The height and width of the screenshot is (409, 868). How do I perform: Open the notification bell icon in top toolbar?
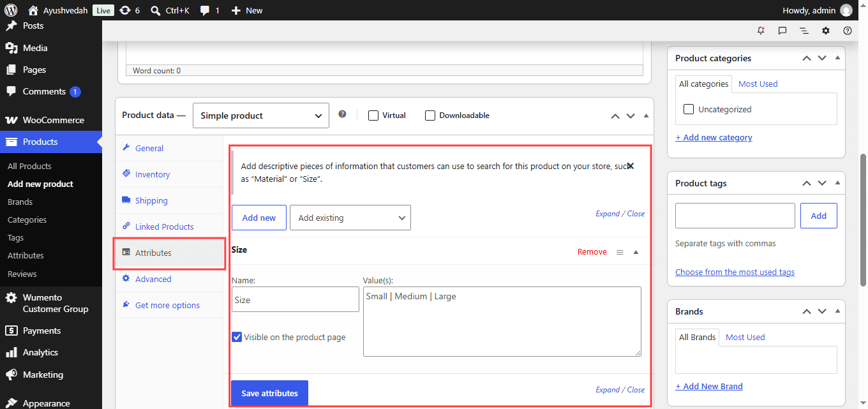coord(761,31)
